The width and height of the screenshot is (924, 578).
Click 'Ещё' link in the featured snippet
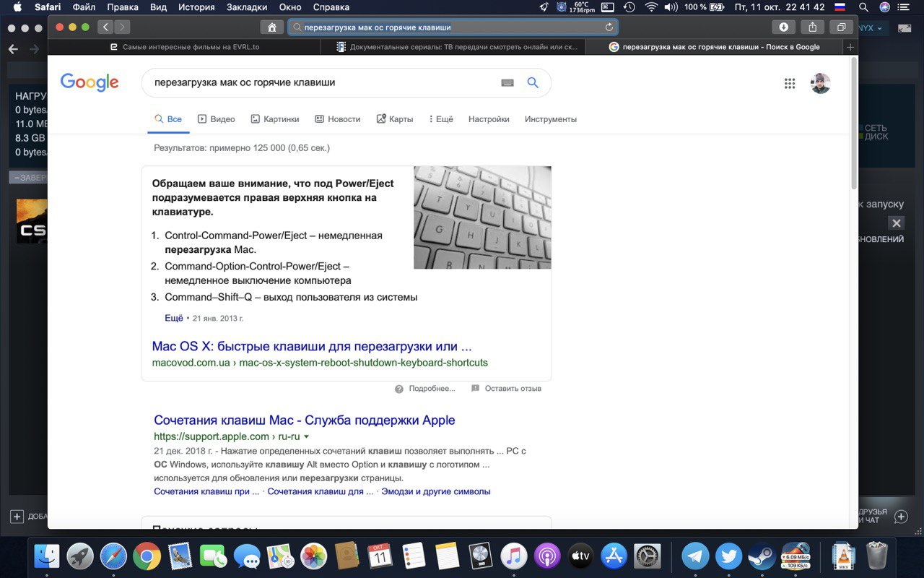point(174,318)
